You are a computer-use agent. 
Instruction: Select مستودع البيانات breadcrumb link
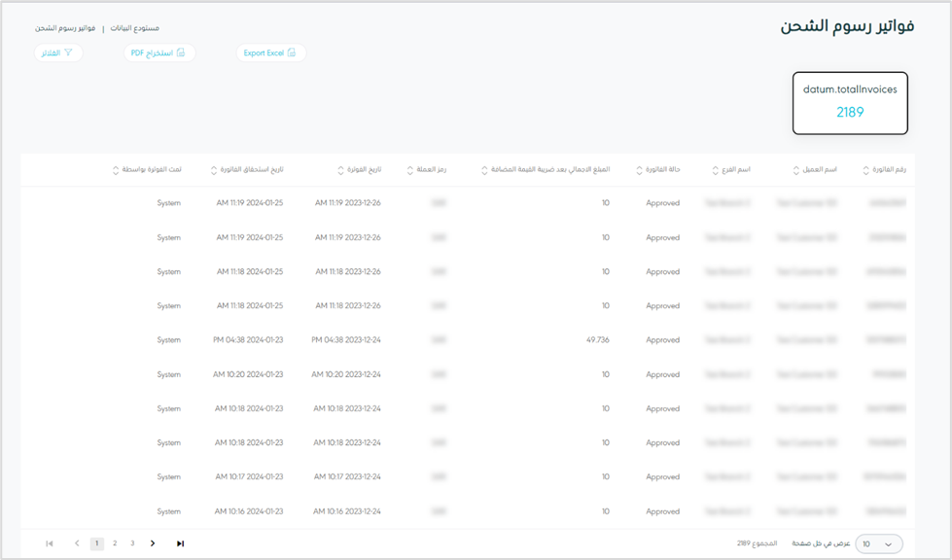134,28
